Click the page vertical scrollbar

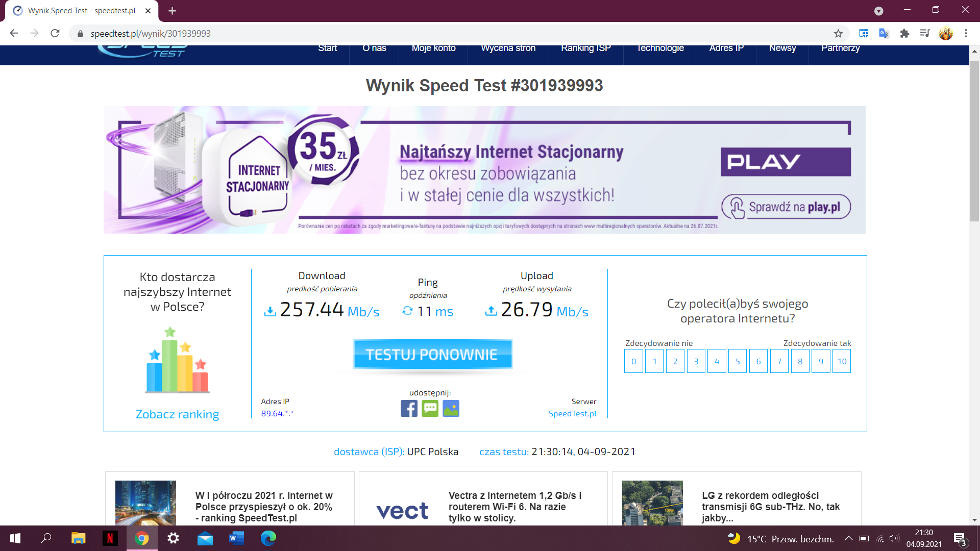click(x=974, y=141)
